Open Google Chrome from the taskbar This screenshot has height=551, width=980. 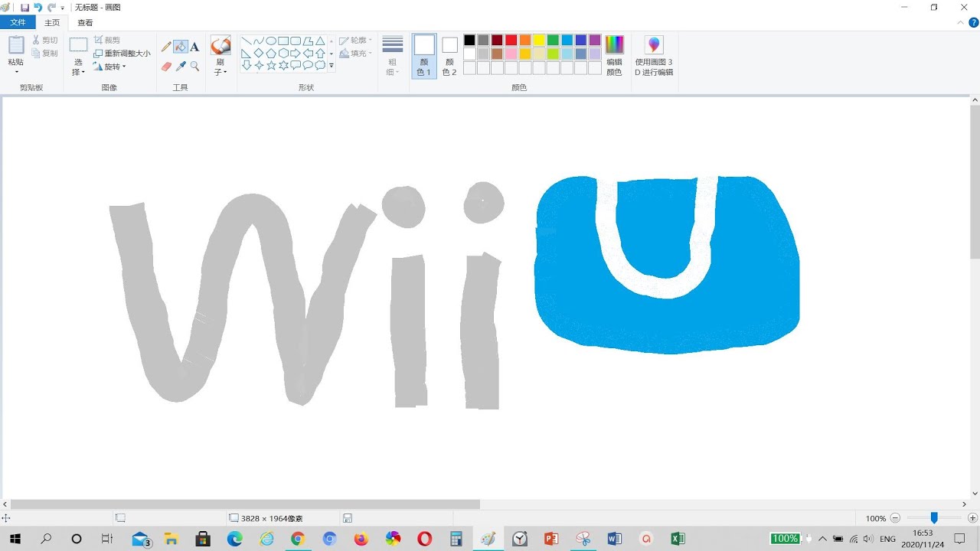[x=298, y=539]
